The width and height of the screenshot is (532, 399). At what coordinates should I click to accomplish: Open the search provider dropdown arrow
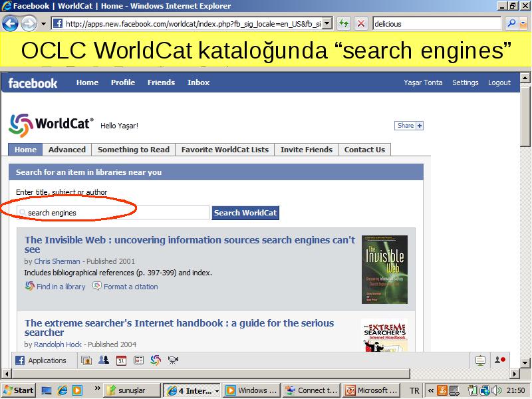tap(523, 23)
